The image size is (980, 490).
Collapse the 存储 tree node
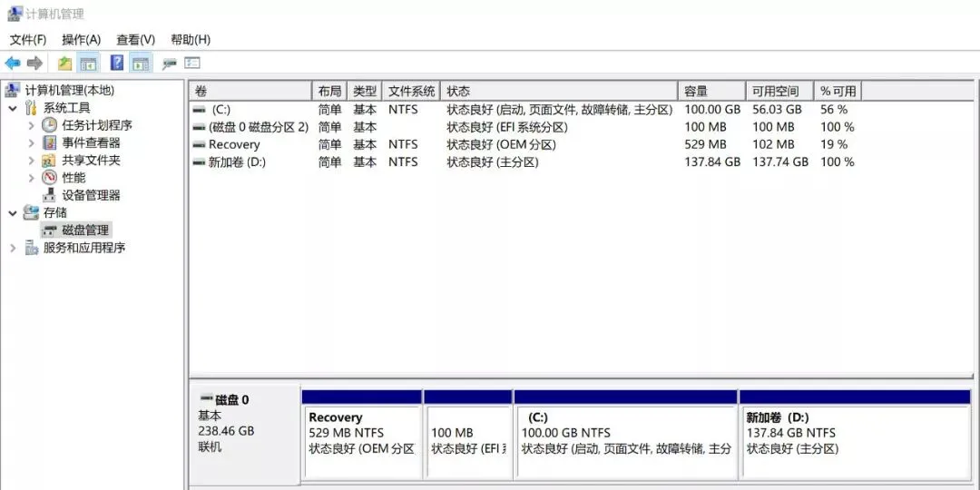coord(13,213)
